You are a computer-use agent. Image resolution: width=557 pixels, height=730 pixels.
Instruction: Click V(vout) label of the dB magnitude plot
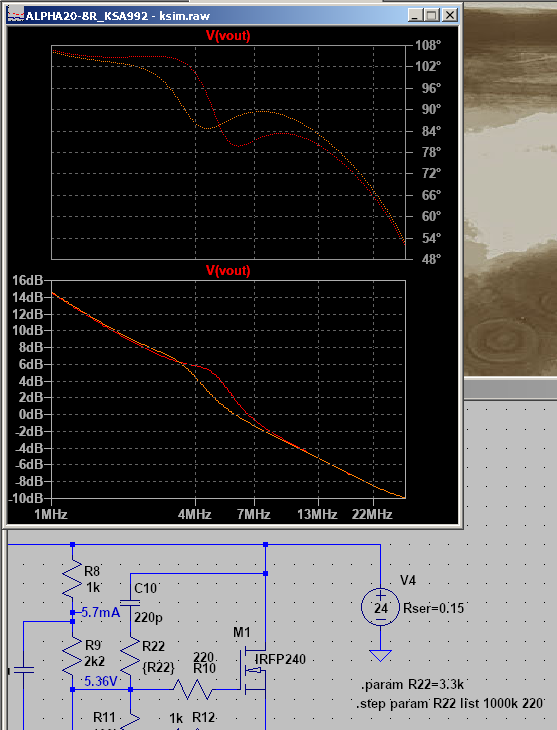(228, 270)
